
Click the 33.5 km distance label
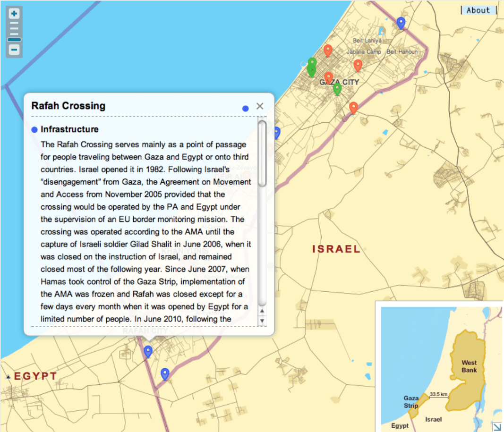pyautogui.click(x=439, y=394)
